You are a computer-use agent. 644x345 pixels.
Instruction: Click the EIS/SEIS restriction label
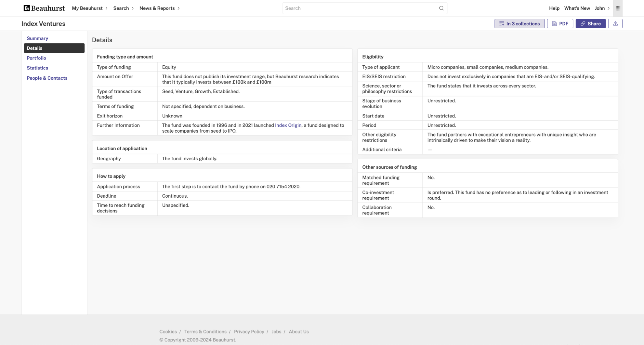click(384, 76)
